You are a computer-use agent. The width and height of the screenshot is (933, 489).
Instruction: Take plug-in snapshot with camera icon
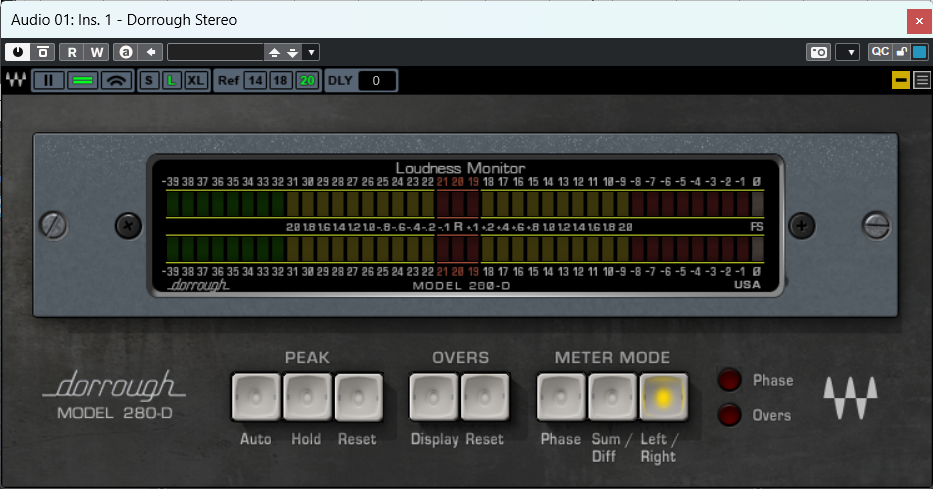(x=819, y=52)
